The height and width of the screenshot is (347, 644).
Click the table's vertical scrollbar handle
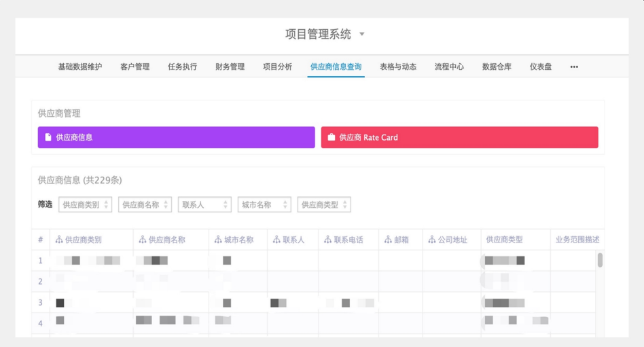tap(600, 260)
